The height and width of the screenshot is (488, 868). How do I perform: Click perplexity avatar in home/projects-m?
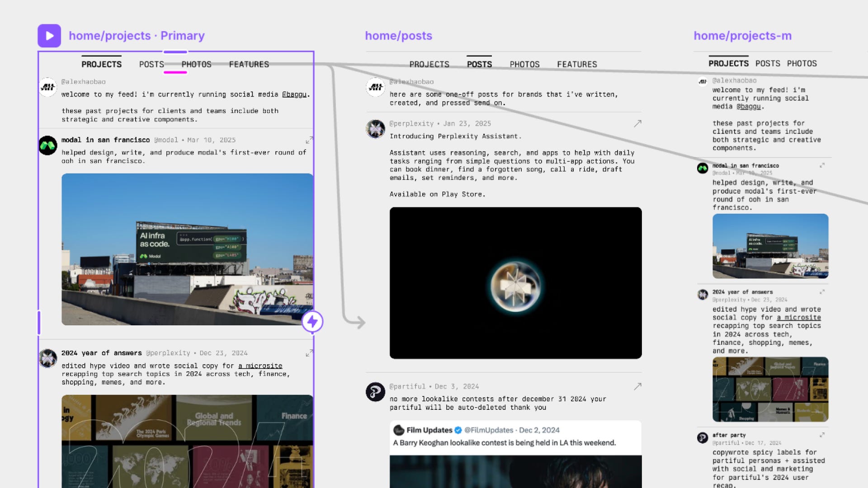703,295
